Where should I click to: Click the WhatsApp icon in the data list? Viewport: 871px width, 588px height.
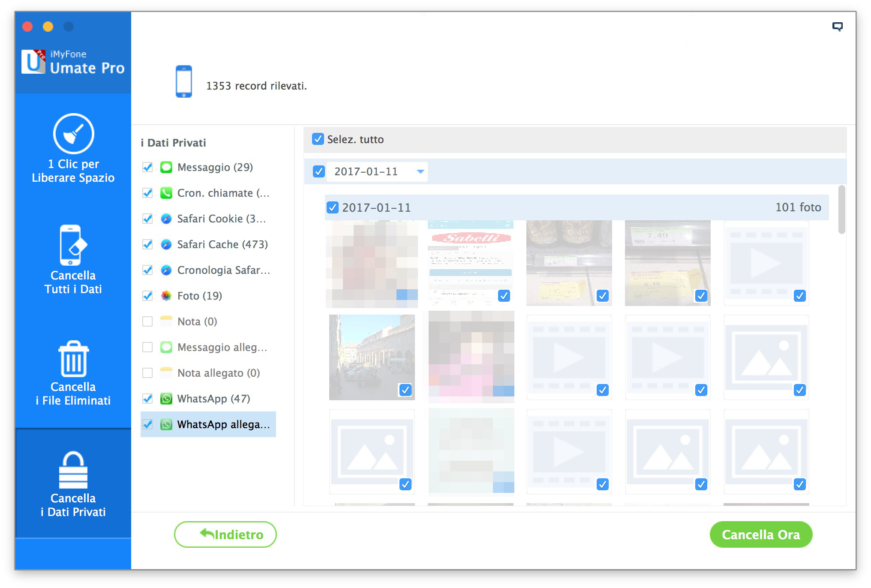click(x=166, y=399)
